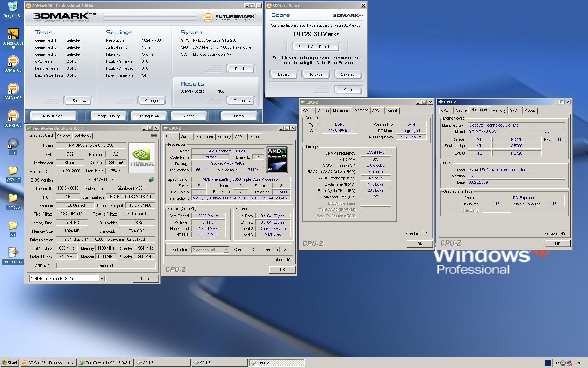Click the ET language indicator in system tray
This screenshot has height=368, width=588.
point(548,363)
